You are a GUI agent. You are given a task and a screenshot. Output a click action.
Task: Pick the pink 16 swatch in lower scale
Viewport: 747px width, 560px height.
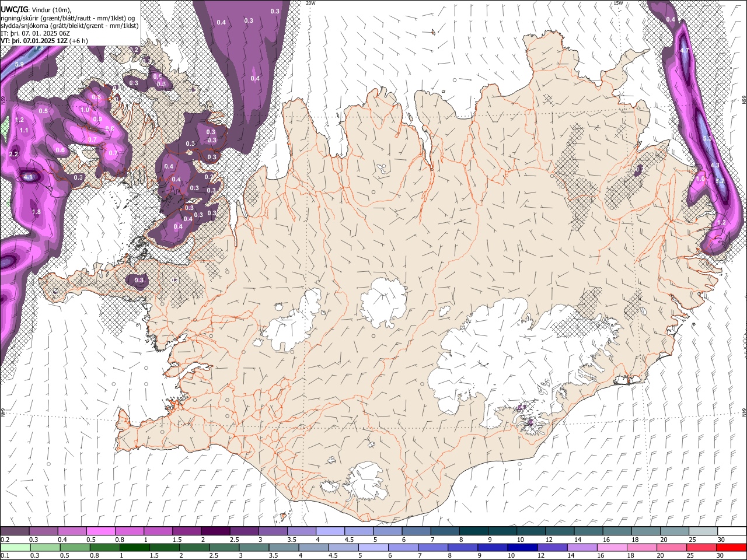click(x=612, y=547)
